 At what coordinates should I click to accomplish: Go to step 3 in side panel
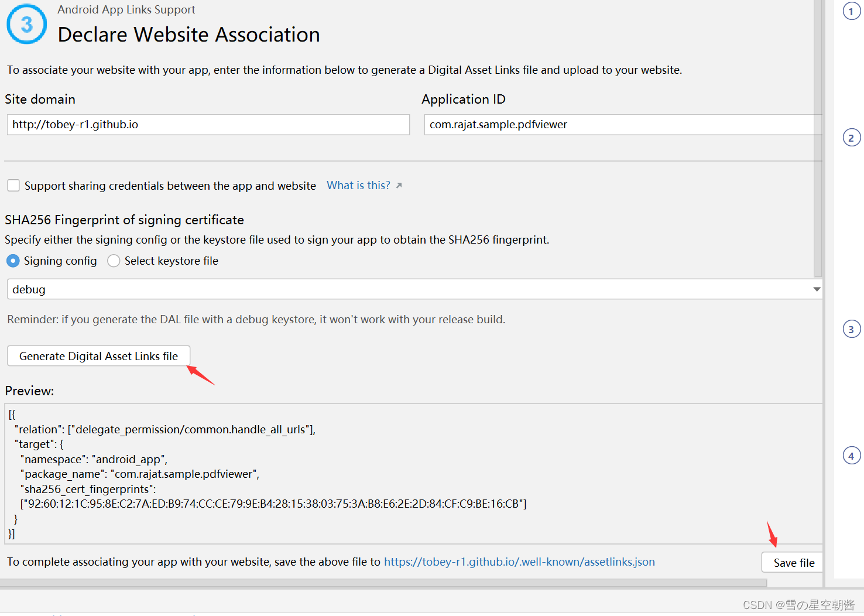click(851, 329)
